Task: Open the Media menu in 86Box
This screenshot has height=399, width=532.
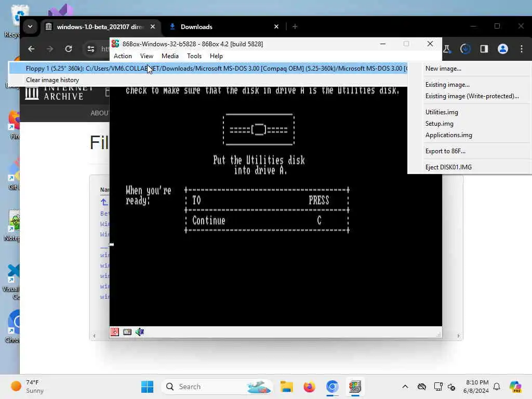Action: pos(170,56)
